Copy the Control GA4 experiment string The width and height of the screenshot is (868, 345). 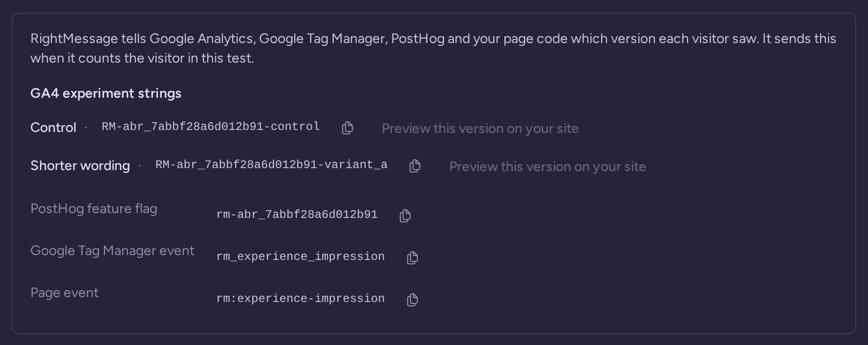(x=347, y=128)
